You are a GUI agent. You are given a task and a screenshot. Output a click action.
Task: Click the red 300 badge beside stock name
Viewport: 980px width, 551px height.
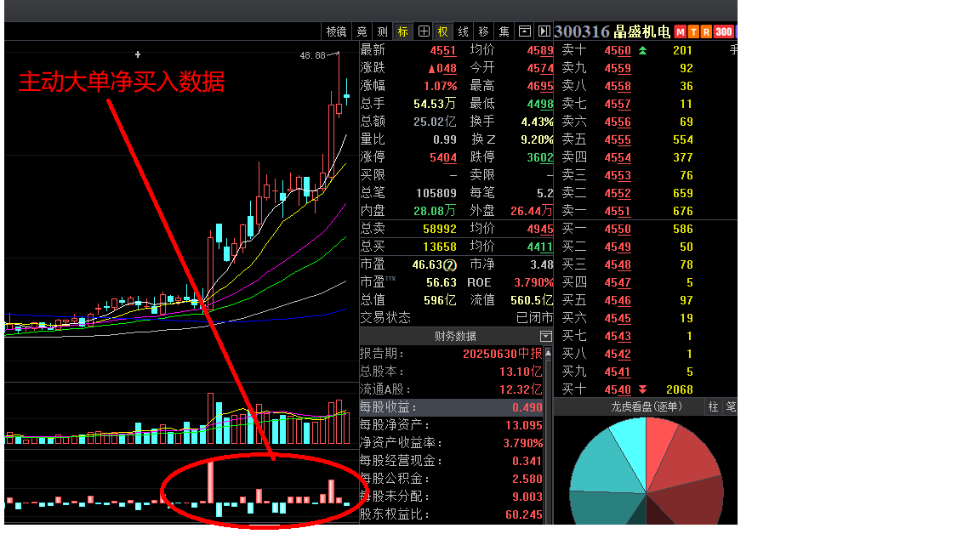tap(724, 31)
